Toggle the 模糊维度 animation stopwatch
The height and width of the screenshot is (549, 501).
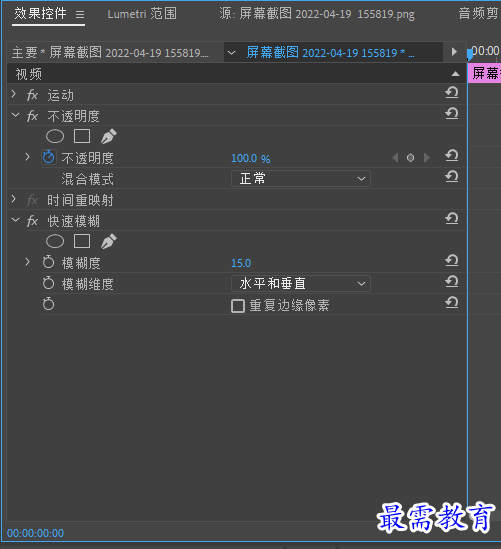coord(48,283)
